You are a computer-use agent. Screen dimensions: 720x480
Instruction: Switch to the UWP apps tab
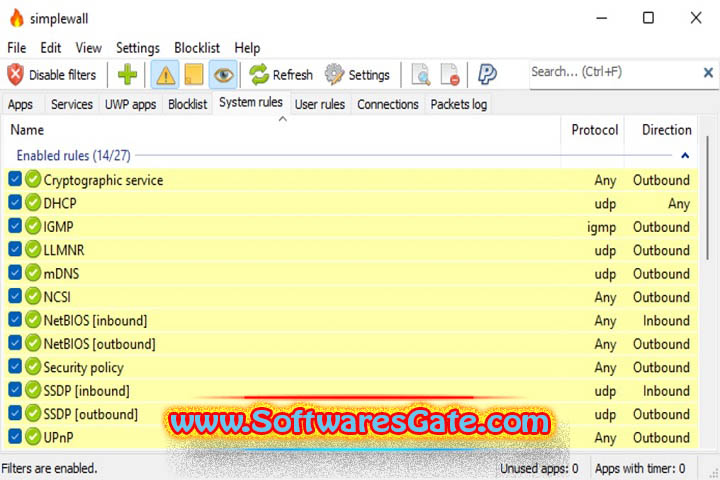click(x=130, y=105)
